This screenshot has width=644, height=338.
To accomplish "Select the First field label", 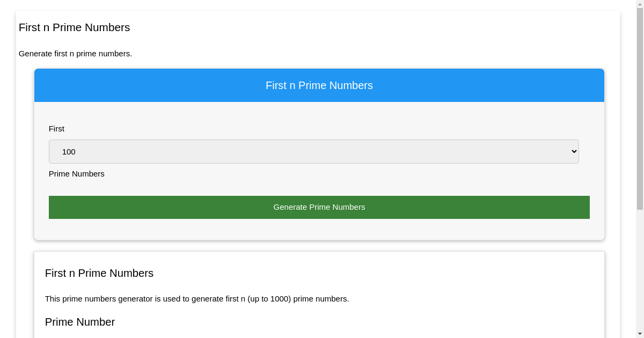I will [56, 129].
